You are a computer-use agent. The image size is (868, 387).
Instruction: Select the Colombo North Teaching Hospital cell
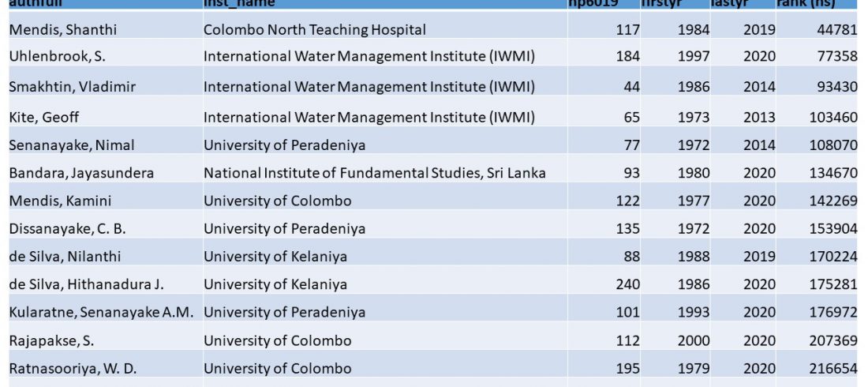pyautogui.click(x=314, y=30)
